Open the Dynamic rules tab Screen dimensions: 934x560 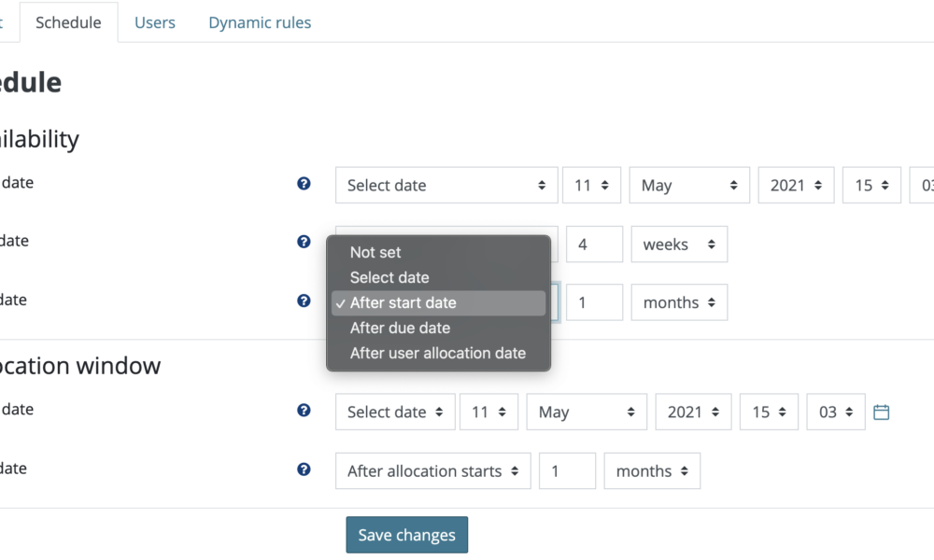[x=259, y=22]
